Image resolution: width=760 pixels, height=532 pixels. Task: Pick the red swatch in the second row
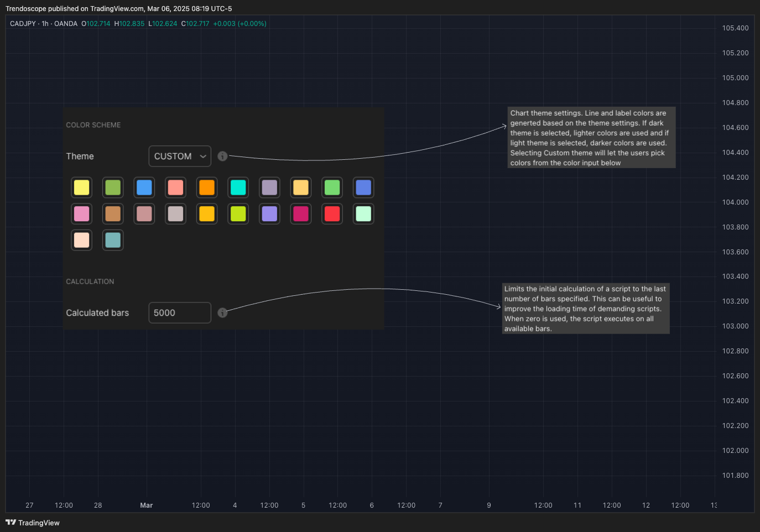[x=332, y=214]
